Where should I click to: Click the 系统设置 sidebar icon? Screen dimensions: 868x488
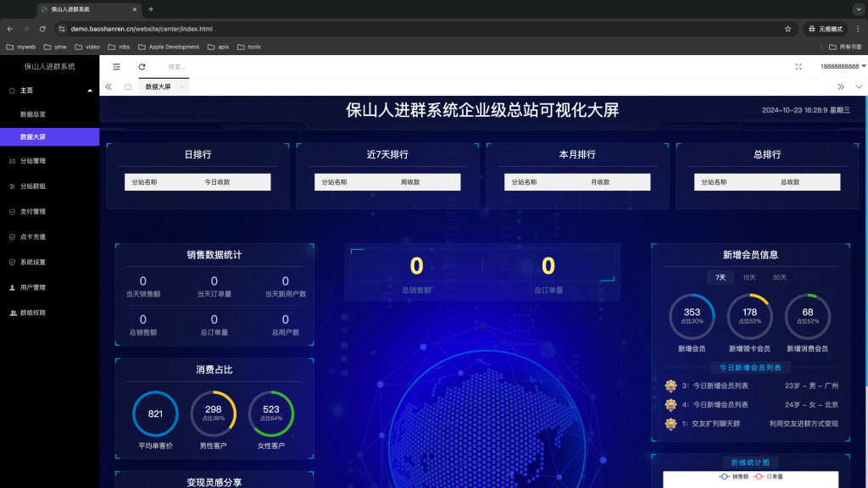click(12, 263)
